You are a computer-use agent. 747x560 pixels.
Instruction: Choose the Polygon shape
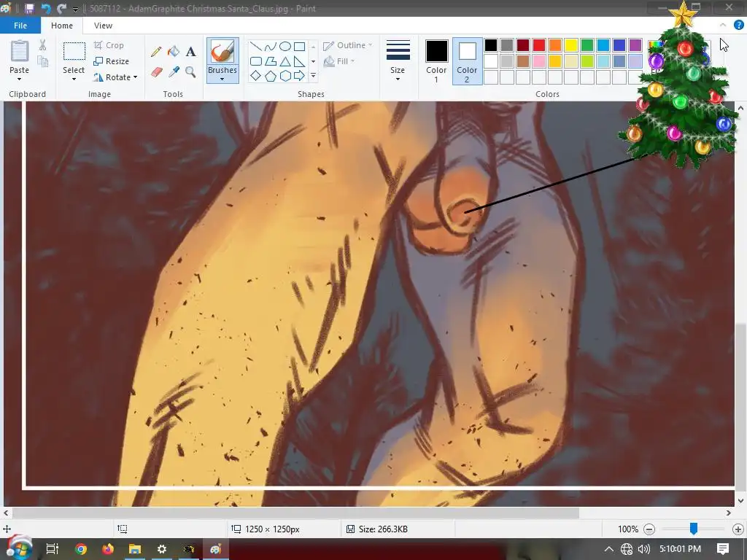click(270, 61)
